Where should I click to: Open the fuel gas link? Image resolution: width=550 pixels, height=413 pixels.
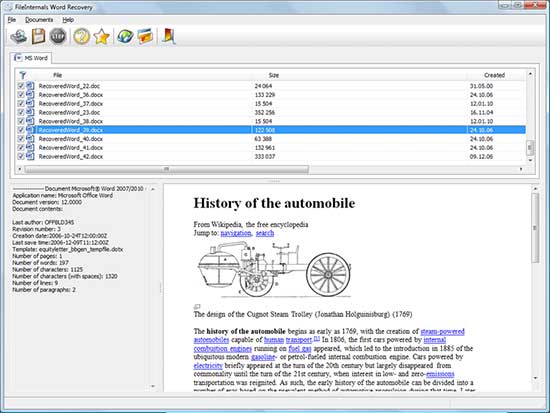coord(300,348)
